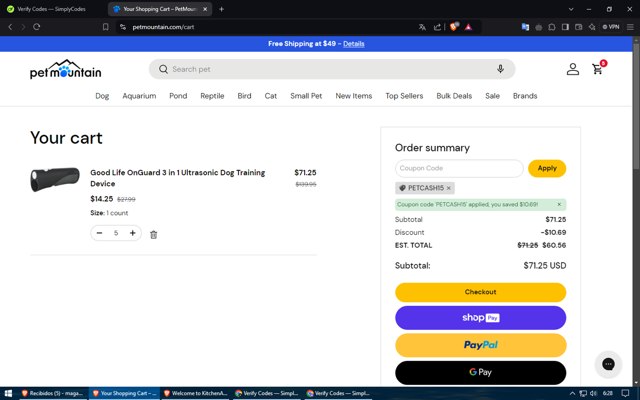This screenshot has width=640, height=400.
Task: Click the free shipping Details link
Action: point(353,44)
